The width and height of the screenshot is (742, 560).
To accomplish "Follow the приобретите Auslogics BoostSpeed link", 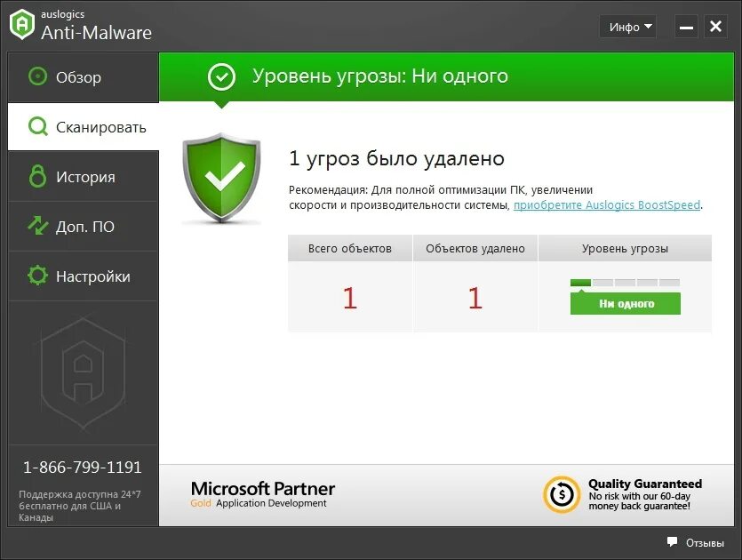I will (607, 205).
